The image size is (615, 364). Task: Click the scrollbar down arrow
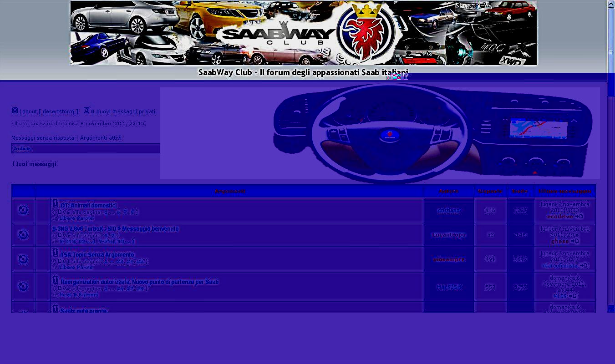point(611,308)
